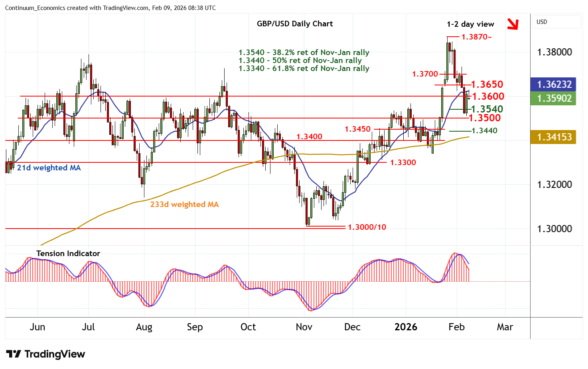The image size is (588, 369).
Task: Select the 1.3650 resistance level label
Action: click(487, 85)
